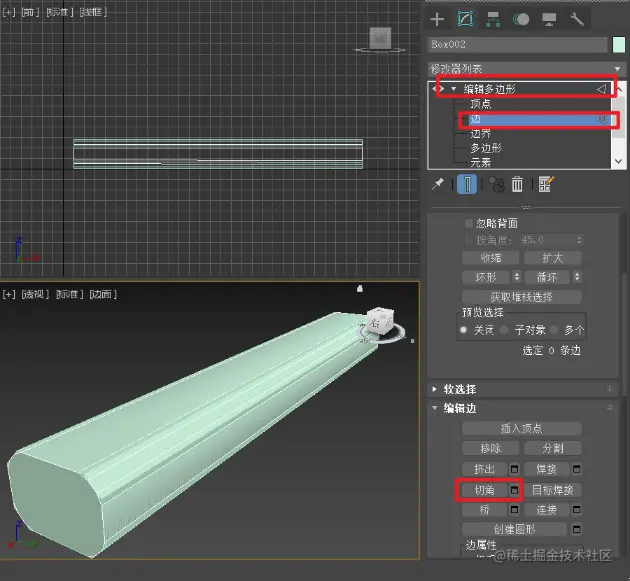Click the 目标焊接 button
Screen dimensions: 630x581
[x=553, y=490]
